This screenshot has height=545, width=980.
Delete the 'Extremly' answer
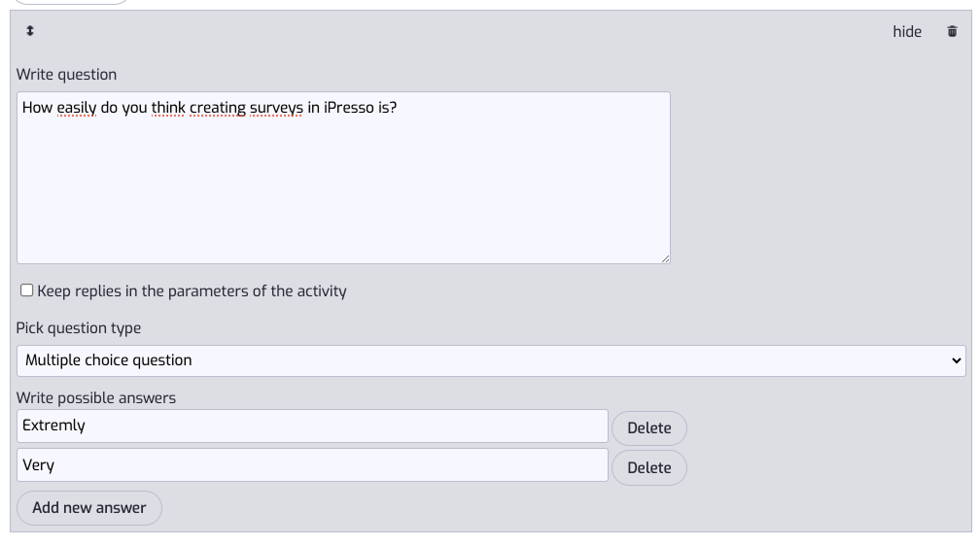point(648,428)
